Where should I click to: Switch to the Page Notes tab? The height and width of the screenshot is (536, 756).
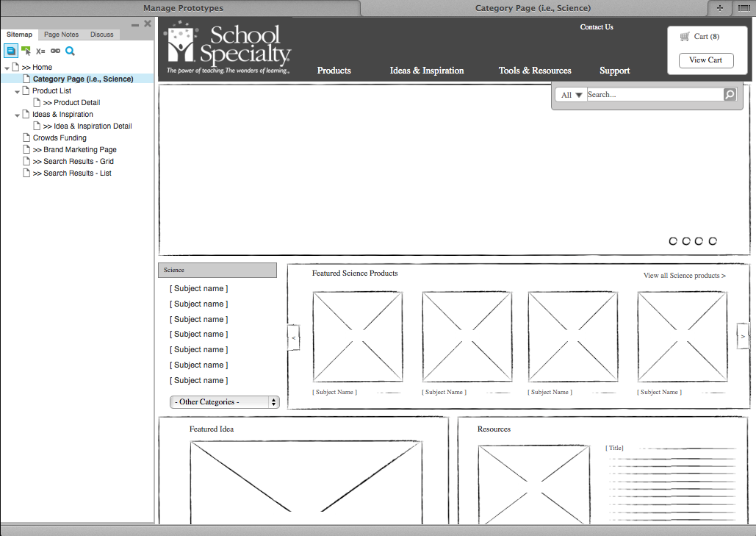(x=61, y=35)
